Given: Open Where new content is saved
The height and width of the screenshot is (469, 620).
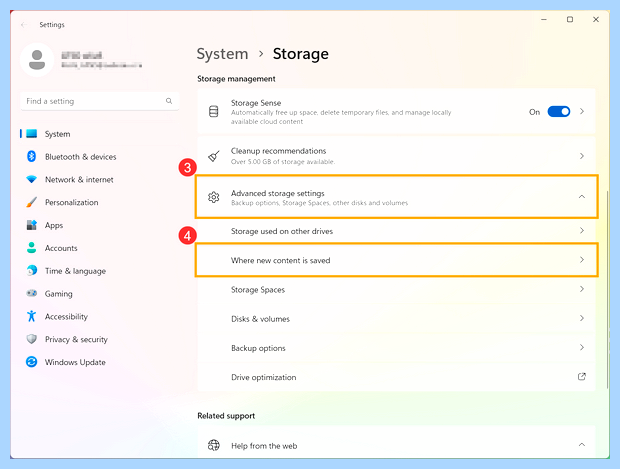Looking at the screenshot, I should pos(396,260).
